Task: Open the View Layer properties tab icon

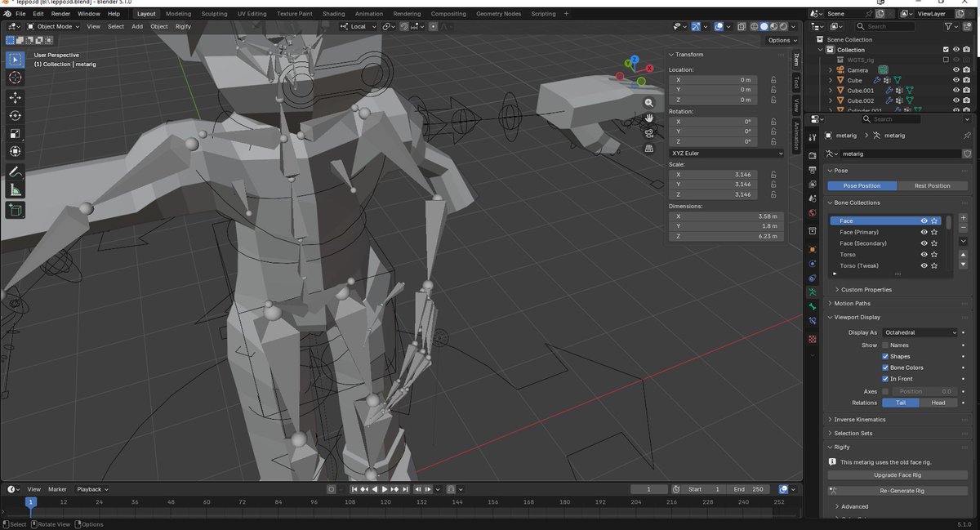Action: click(813, 184)
